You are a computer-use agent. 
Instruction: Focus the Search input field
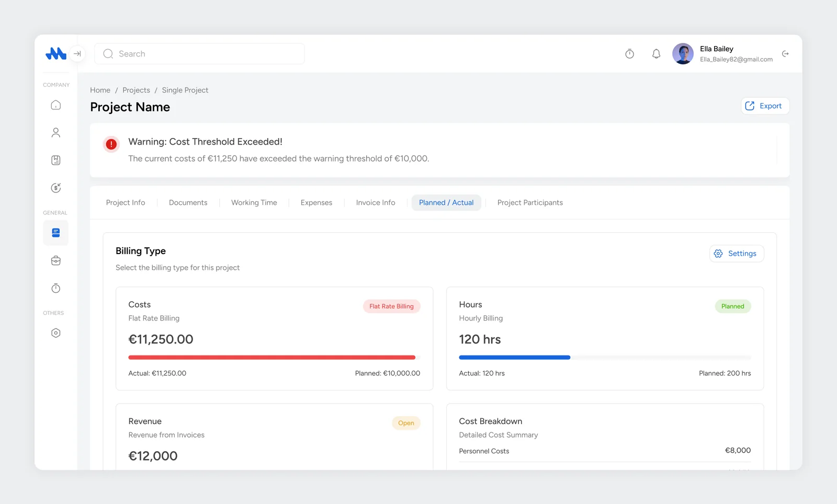point(199,54)
